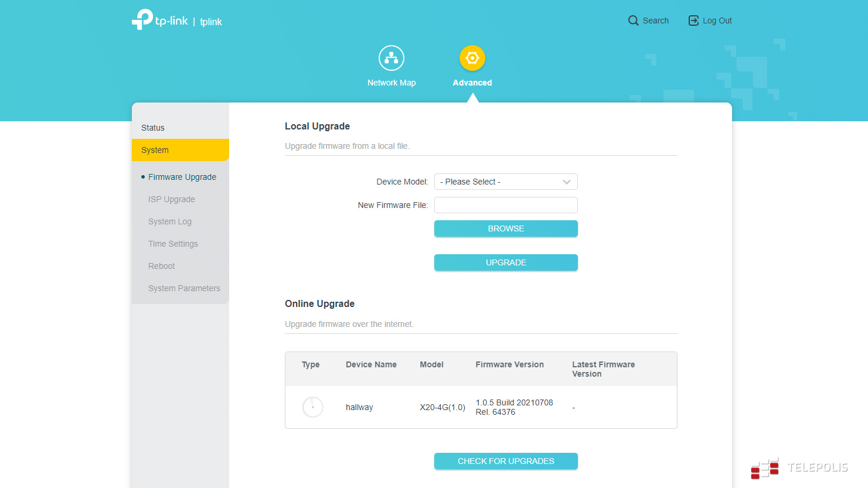Click the Search magnifier icon
The image size is (868, 488).
(633, 21)
